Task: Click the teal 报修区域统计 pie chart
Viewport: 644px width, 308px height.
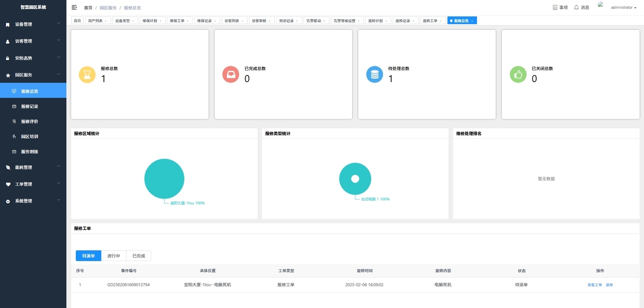Action: click(x=164, y=179)
